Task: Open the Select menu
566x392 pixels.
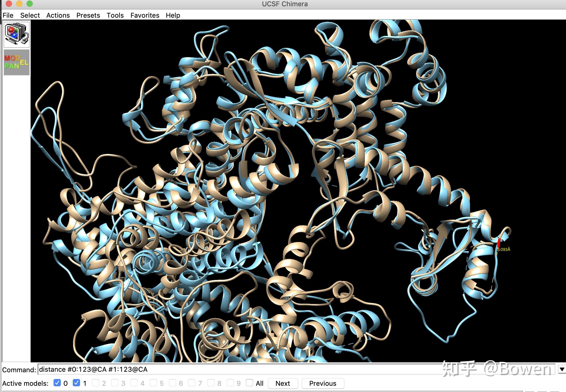Action: (x=30, y=15)
